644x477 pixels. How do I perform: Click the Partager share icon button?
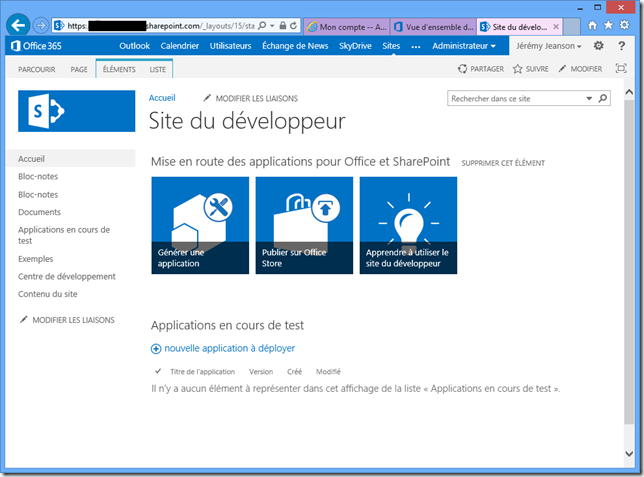pos(481,69)
